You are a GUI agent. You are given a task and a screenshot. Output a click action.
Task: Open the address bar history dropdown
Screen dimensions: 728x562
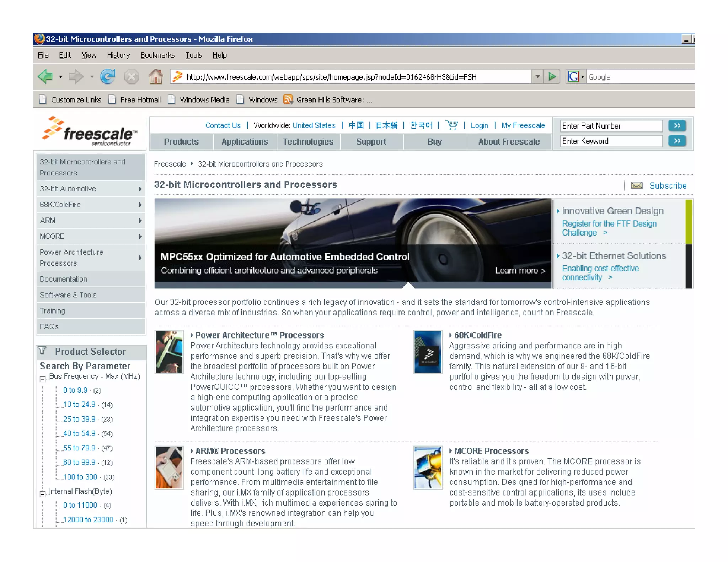(537, 77)
